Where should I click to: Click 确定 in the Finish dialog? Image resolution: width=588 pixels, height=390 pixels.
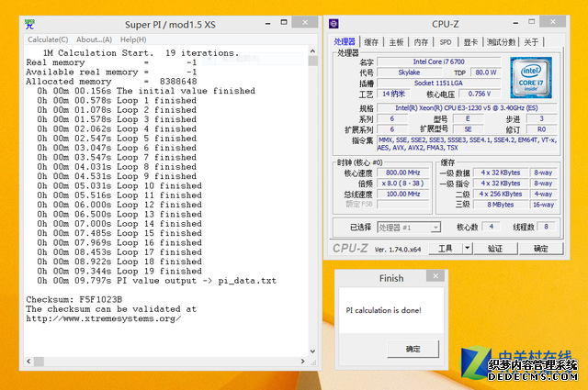click(413, 349)
